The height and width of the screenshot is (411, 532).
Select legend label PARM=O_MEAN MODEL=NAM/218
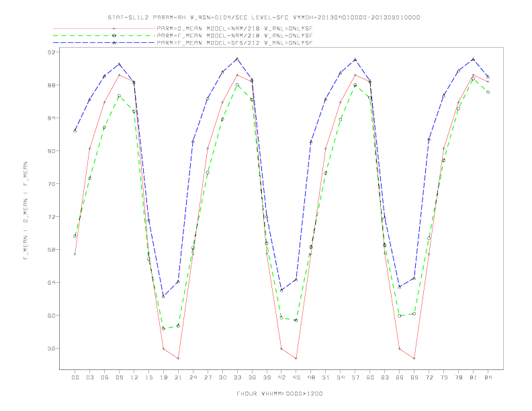[x=234, y=28]
